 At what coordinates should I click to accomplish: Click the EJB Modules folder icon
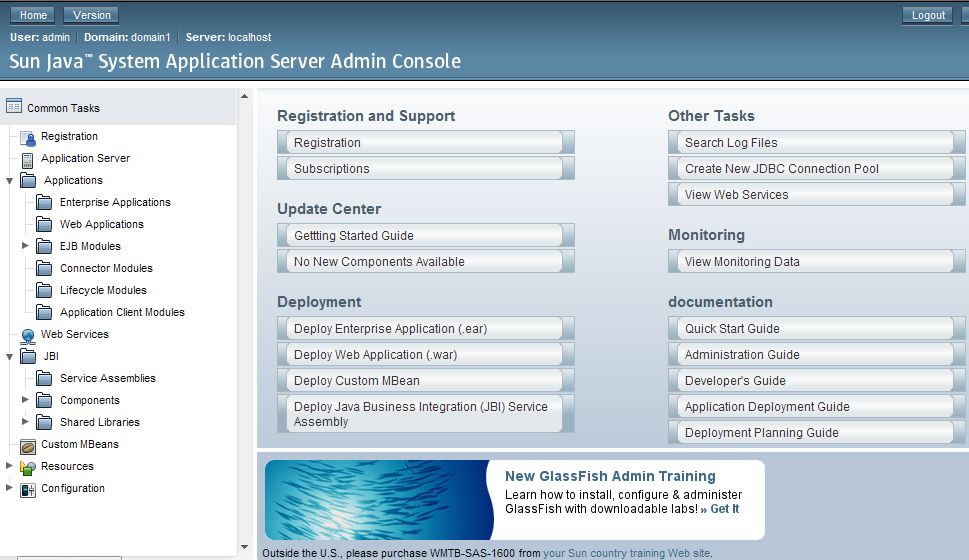(x=44, y=247)
